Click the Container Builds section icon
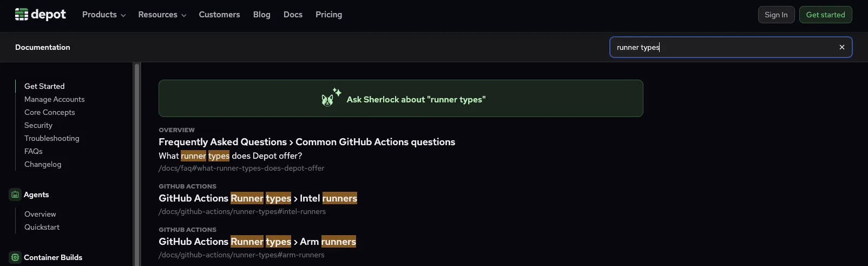This screenshot has width=868, height=266. 15,257
